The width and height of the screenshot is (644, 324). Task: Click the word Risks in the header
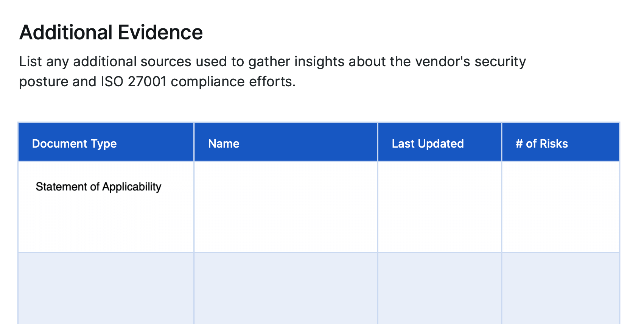tap(554, 144)
